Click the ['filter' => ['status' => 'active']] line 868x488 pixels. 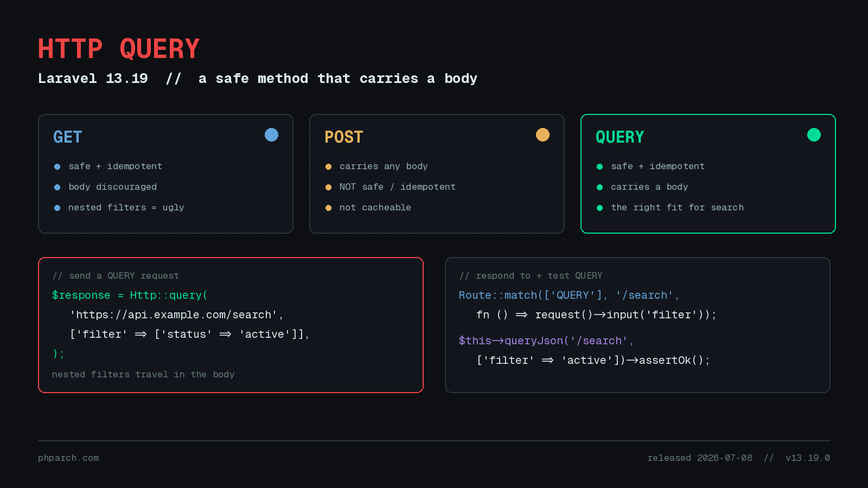(x=189, y=335)
